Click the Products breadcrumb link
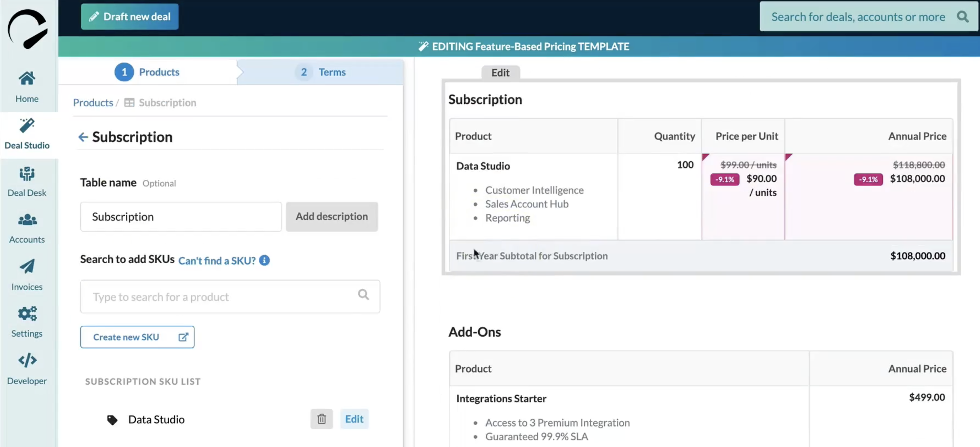980x447 pixels. (x=93, y=103)
